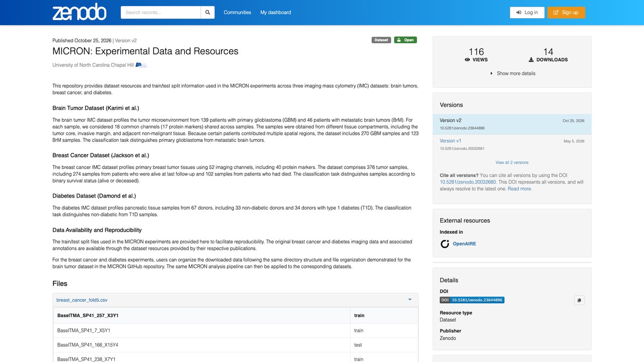Click the university affiliation icon
644x362 pixels.
click(141, 65)
